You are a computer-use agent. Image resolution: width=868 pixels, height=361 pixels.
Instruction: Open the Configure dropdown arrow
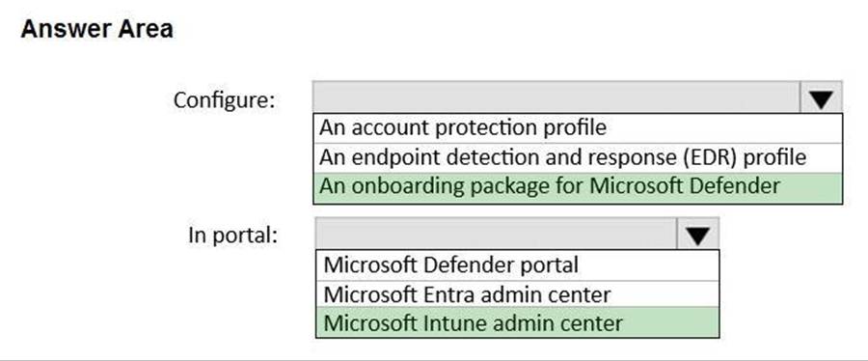(x=821, y=98)
